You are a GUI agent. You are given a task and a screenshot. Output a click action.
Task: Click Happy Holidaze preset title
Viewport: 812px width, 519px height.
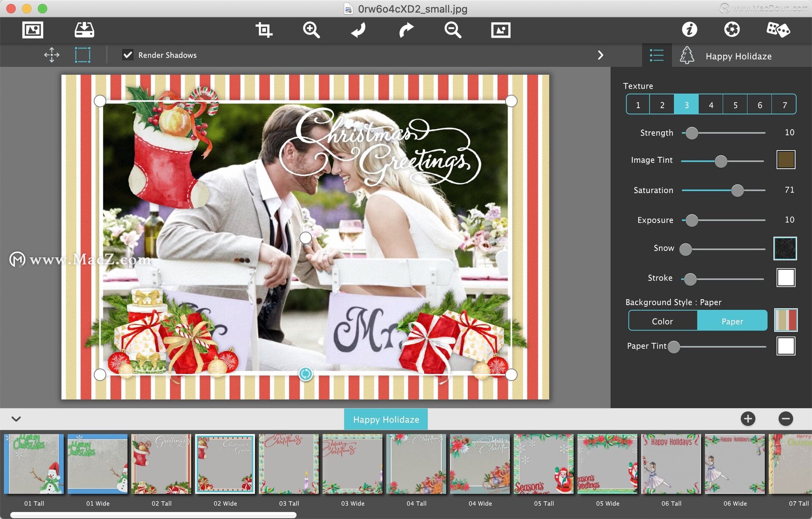click(738, 56)
